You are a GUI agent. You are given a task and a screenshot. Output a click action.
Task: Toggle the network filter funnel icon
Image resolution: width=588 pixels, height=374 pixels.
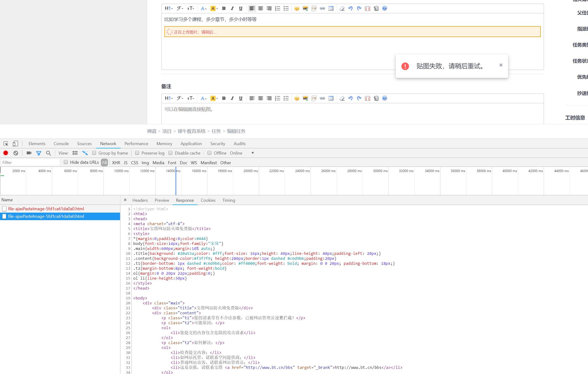pyautogui.click(x=39, y=153)
